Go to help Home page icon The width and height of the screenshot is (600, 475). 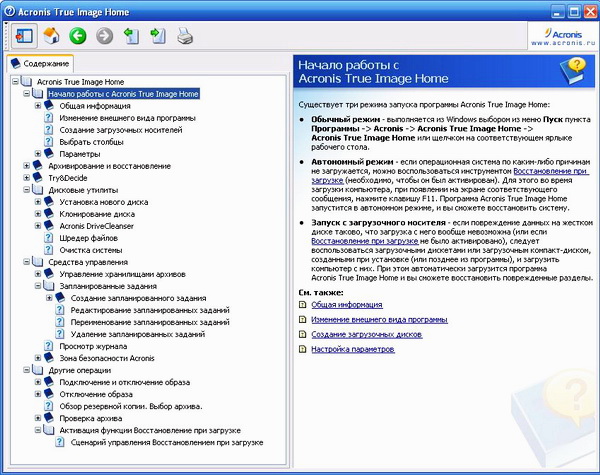click(51, 36)
